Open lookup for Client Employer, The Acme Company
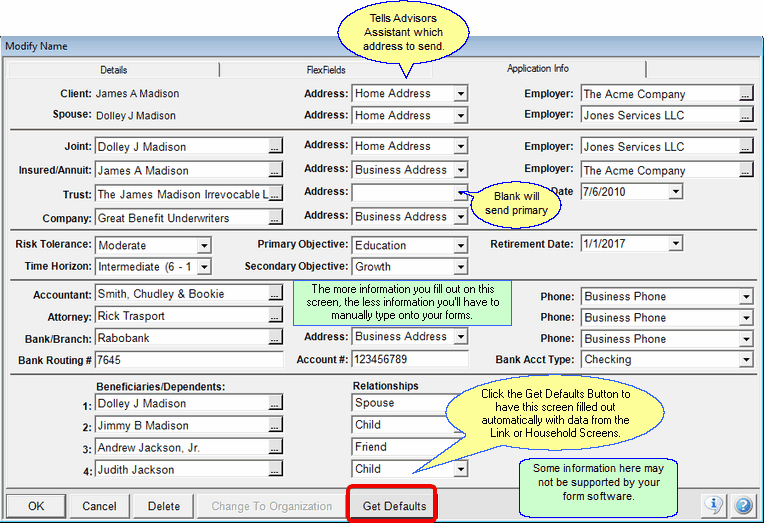This screenshot has width=764, height=523. (x=745, y=94)
